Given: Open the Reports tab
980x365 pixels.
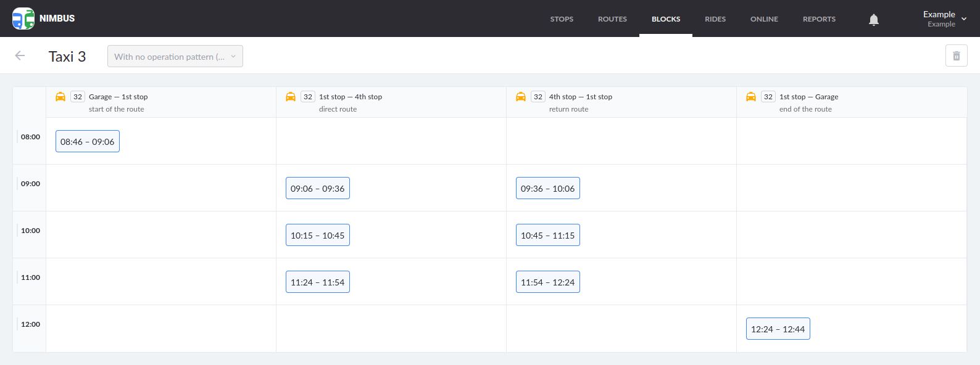Looking at the screenshot, I should pos(819,19).
